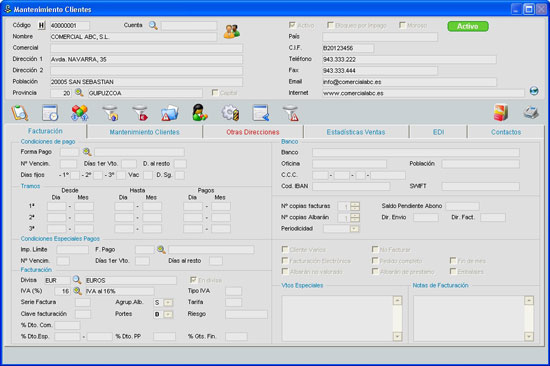This screenshot has height=366, width=550.
Task: Click inside the Vtos Especiales text area
Action: (x=337, y=318)
